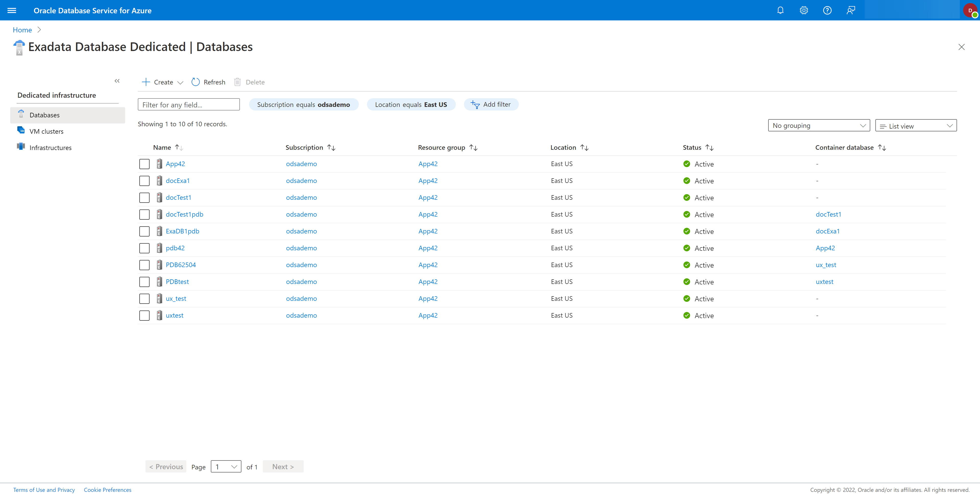The height and width of the screenshot is (498, 980).
Task: Open odsademo subscription link in ExaDB1pdb row
Action: tap(301, 231)
